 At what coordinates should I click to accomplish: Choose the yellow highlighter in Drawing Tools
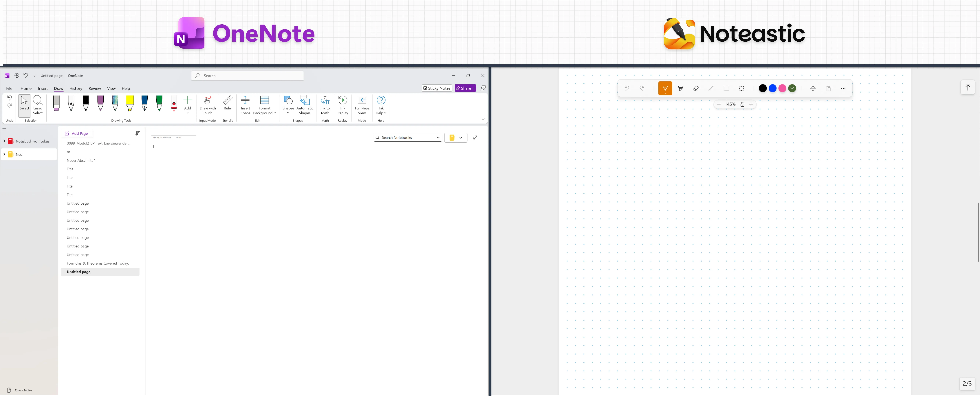[x=130, y=103]
